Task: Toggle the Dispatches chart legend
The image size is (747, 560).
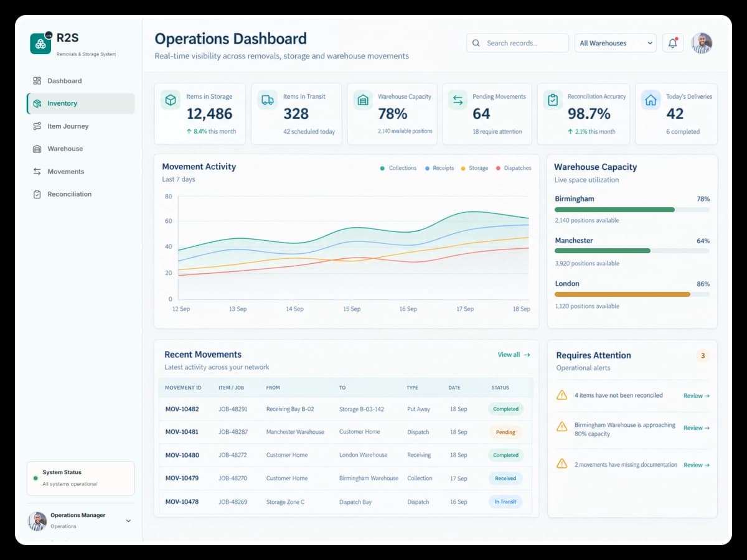Action: pyautogui.click(x=514, y=168)
